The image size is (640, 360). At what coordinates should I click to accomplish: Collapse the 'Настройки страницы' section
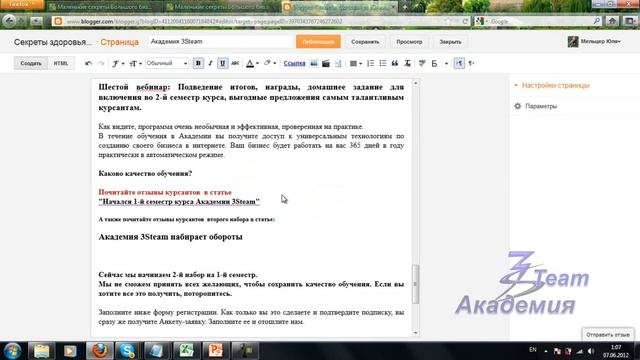(x=552, y=85)
